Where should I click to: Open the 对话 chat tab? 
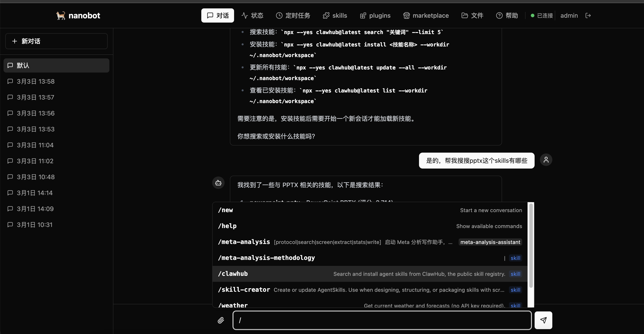point(217,15)
